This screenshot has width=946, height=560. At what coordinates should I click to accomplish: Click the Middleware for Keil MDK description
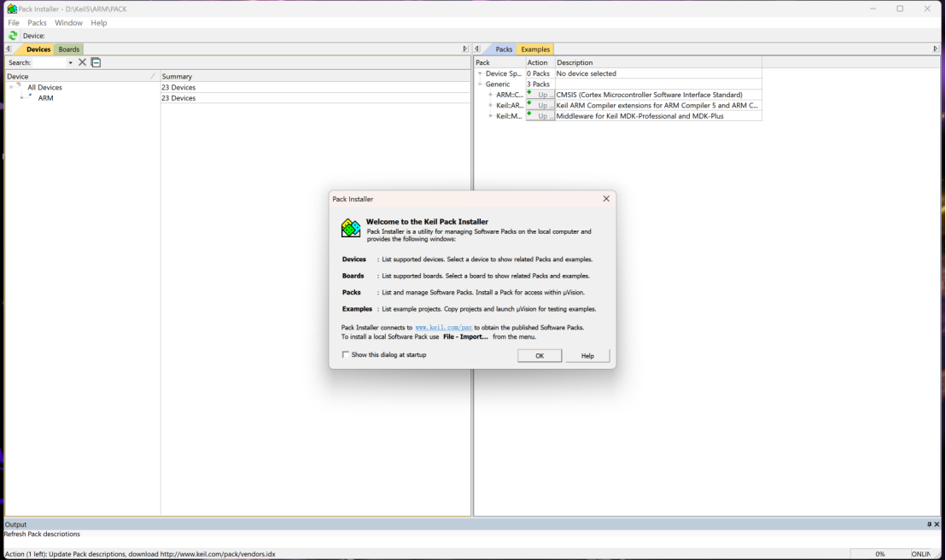click(639, 116)
